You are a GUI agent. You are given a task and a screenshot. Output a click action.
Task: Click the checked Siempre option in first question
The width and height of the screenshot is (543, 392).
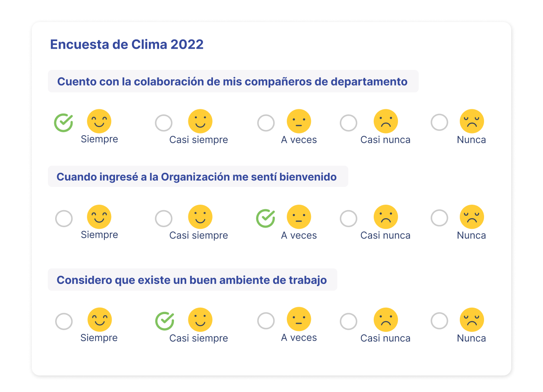(64, 122)
